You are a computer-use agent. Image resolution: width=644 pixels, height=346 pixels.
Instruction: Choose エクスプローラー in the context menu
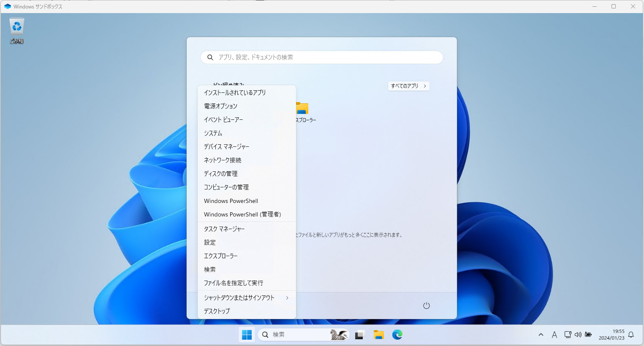pyautogui.click(x=247, y=256)
